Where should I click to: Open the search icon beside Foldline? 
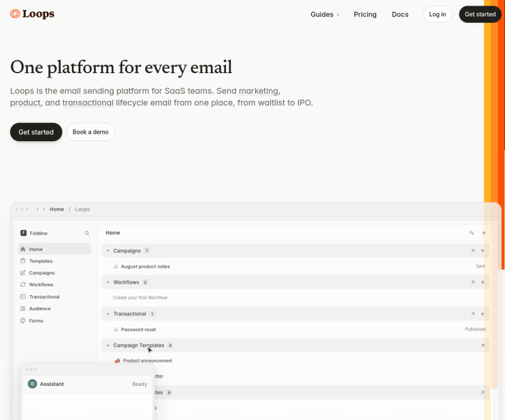click(x=86, y=233)
